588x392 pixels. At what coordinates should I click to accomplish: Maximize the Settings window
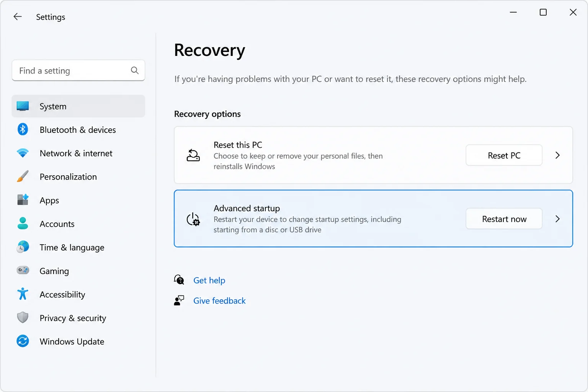pyautogui.click(x=543, y=12)
